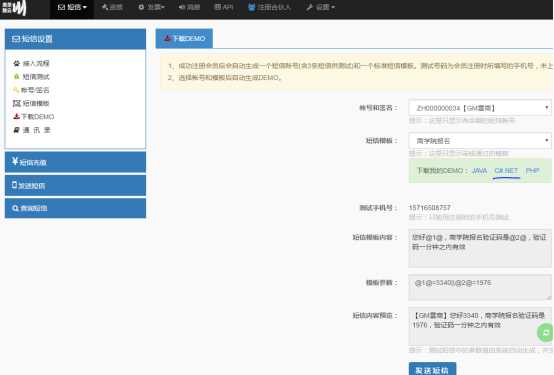Click the 模板参数 text area
Screen dimensions: 554x375
[480, 287]
